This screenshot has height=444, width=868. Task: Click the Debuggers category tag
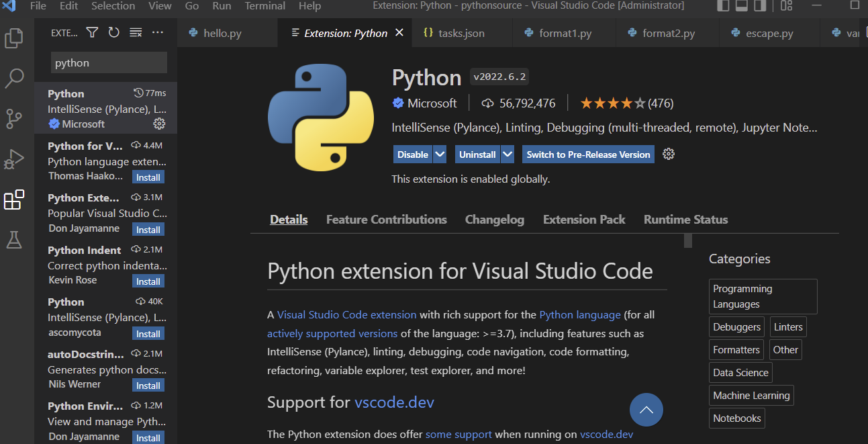pyautogui.click(x=737, y=327)
